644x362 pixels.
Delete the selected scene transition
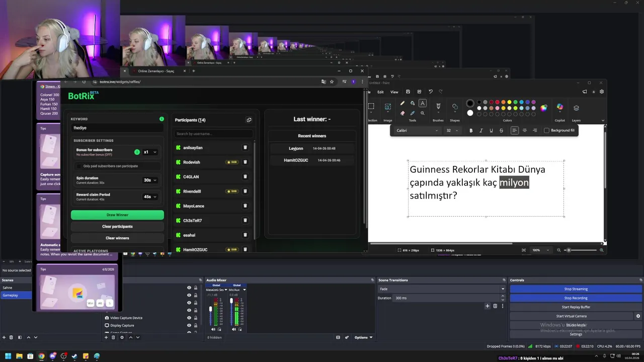coord(495,306)
